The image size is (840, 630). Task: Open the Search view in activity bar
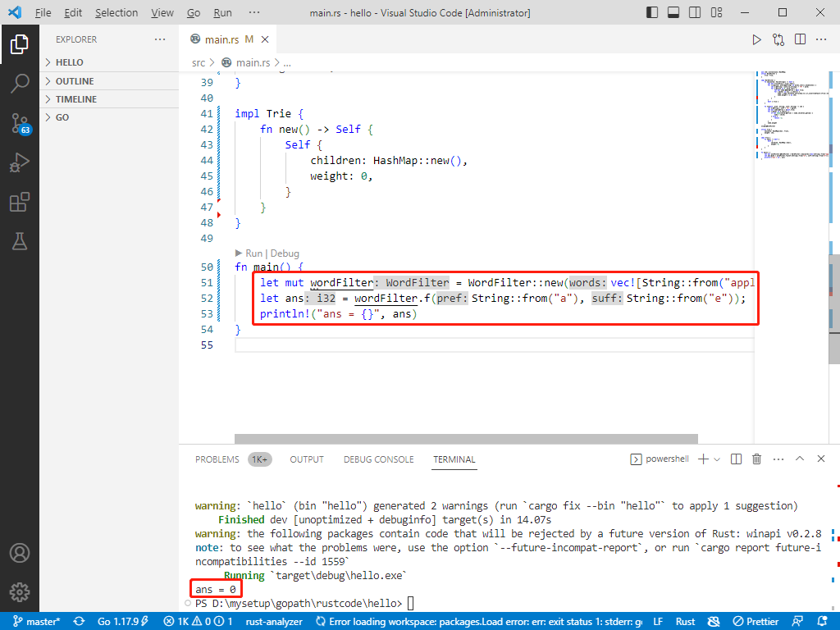(x=20, y=83)
